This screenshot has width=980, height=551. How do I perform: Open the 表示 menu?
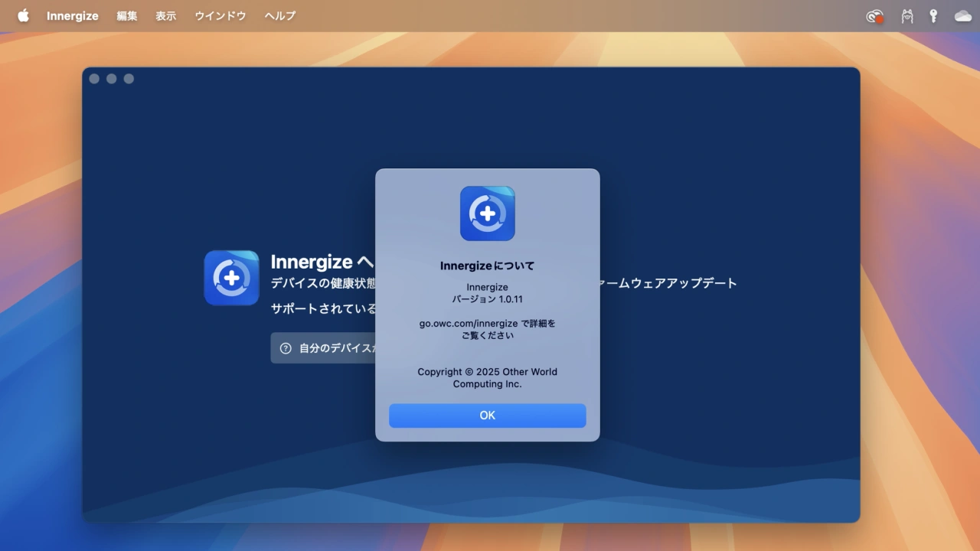(166, 16)
